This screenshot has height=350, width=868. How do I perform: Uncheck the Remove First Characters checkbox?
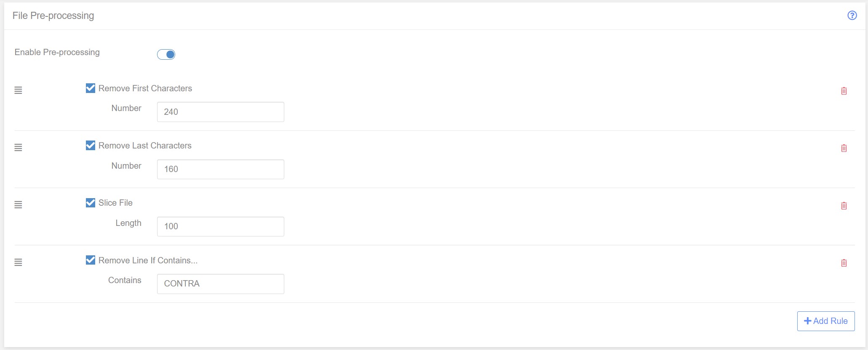click(90, 88)
